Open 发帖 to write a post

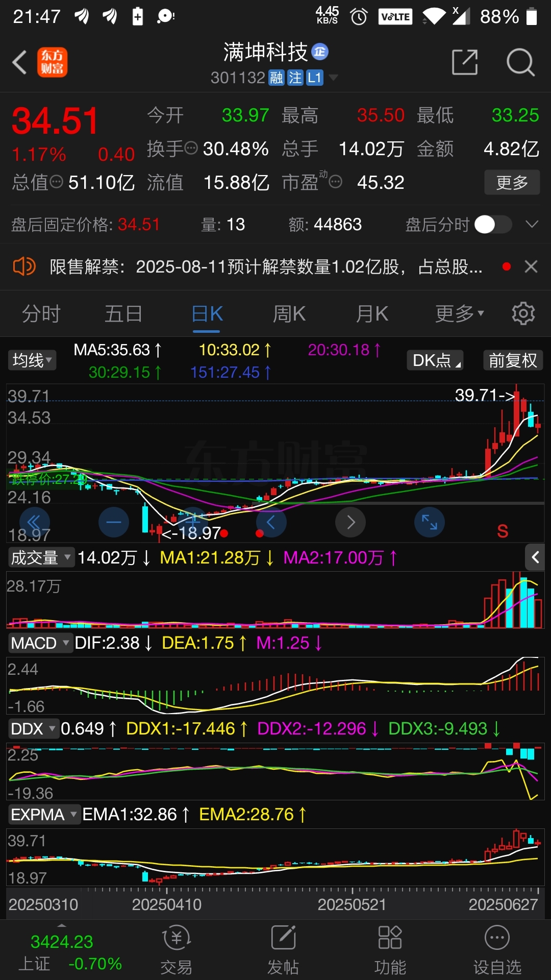point(283,950)
